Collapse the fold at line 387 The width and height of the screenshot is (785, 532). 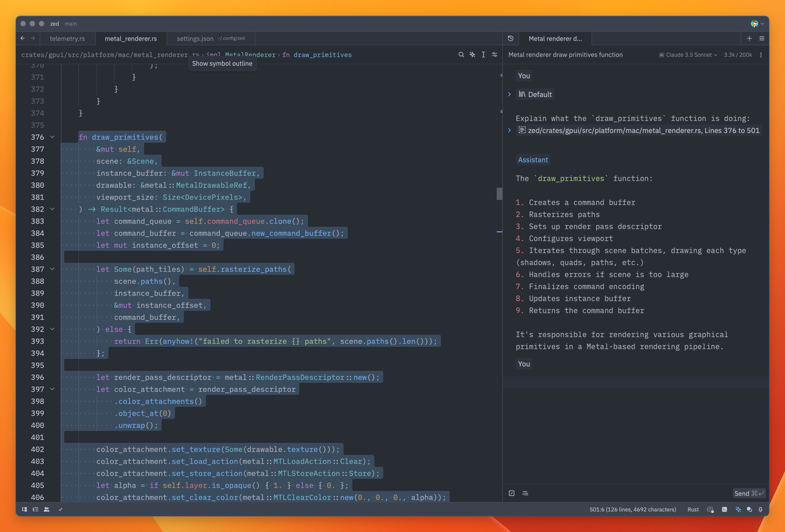click(52, 269)
